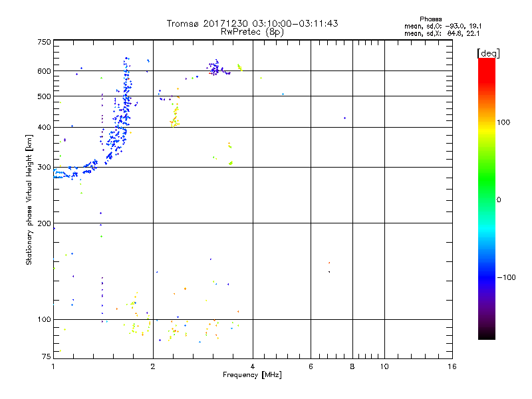
Task: Click the 'RwPretec (8p)' subtitle
Action: [x=252, y=32]
